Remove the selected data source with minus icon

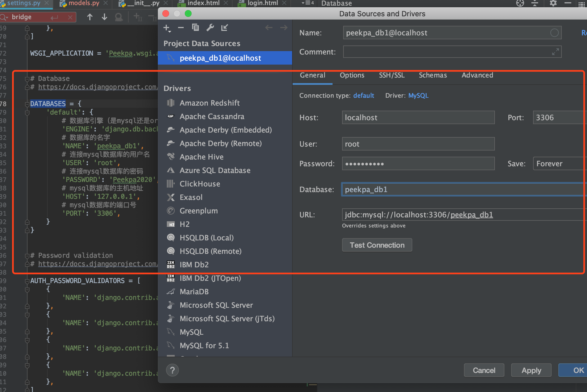tap(181, 28)
